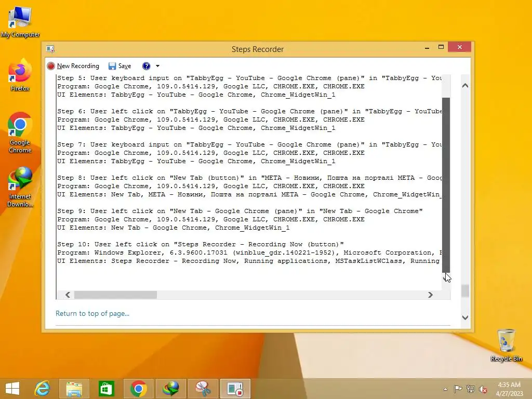Open Snipping Tool from the taskbar
This screenshot has height=399, width=532.
point(203,389)
